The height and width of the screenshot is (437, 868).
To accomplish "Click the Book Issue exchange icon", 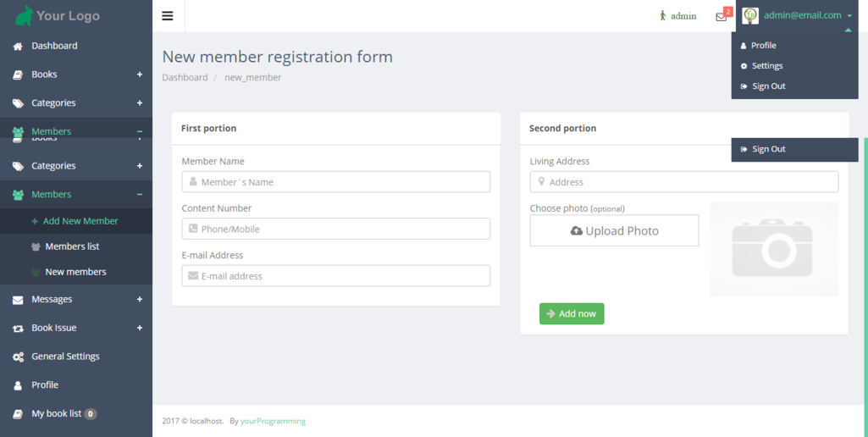I will click(18, 328).
